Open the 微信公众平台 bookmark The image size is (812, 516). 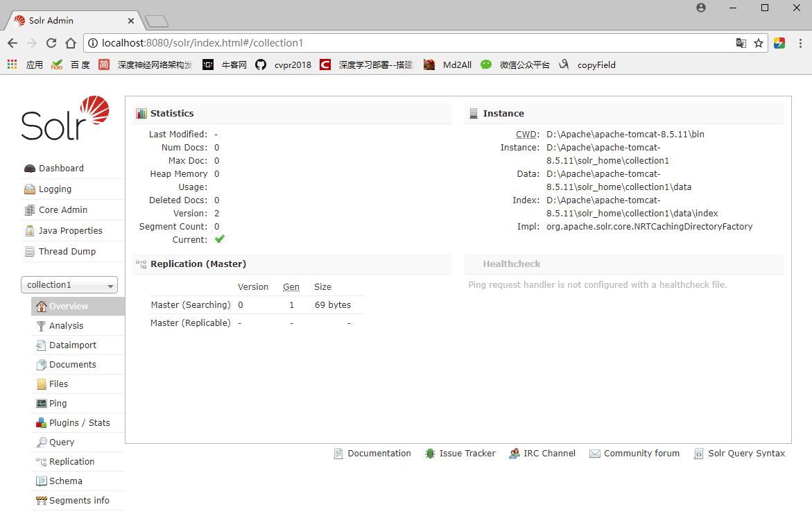click(x=515, y=64)
